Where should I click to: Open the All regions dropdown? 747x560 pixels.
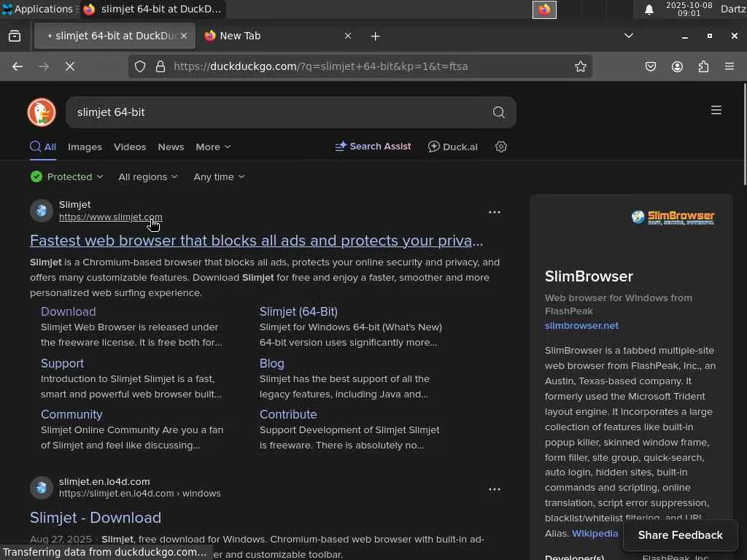tap(148, 177)
